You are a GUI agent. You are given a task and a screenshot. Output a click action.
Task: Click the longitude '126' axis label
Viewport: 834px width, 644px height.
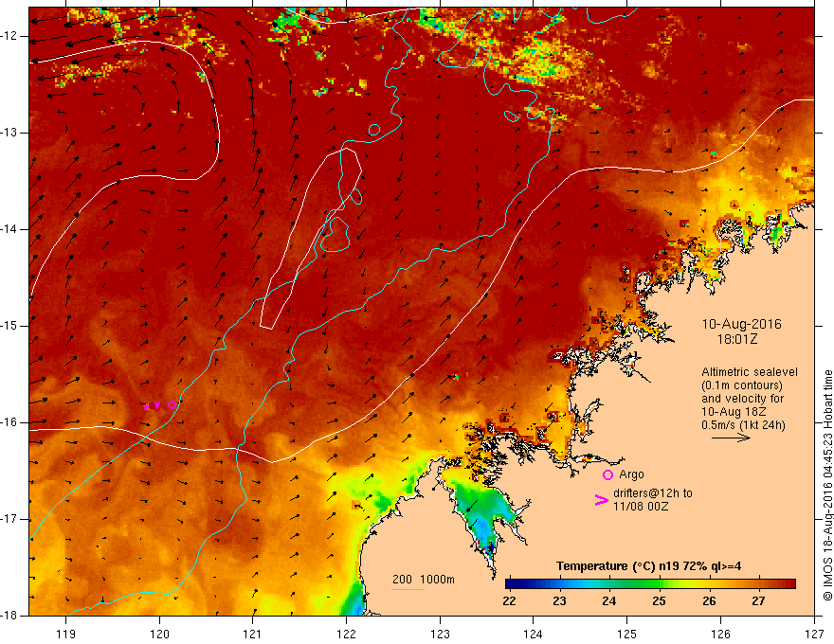(x=720, y=634)
